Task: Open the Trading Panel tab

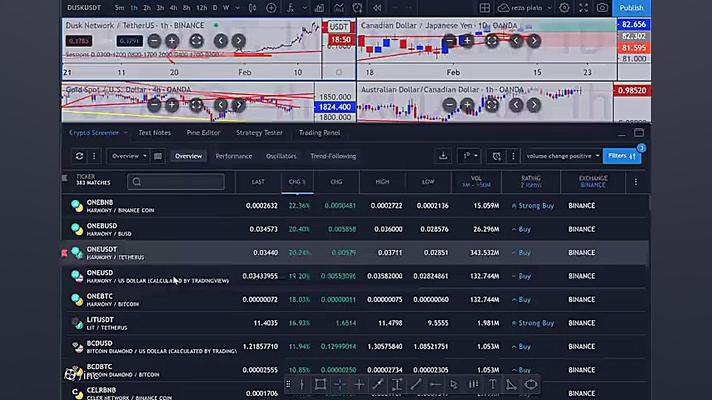Action: pos(319,133)
